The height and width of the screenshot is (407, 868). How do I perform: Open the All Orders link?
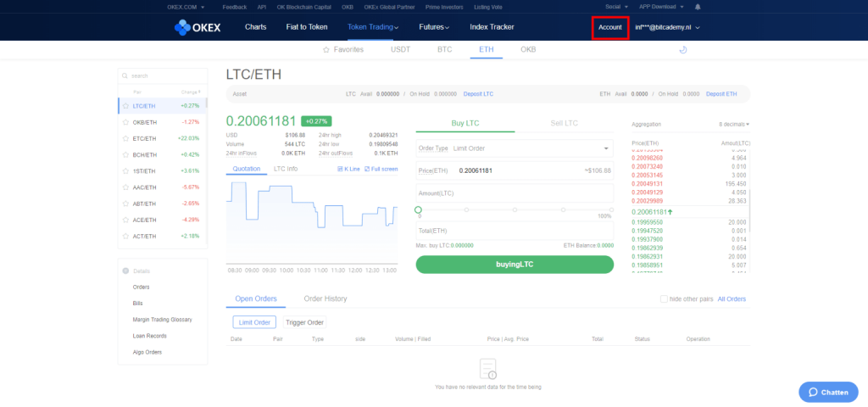(732, 299)
